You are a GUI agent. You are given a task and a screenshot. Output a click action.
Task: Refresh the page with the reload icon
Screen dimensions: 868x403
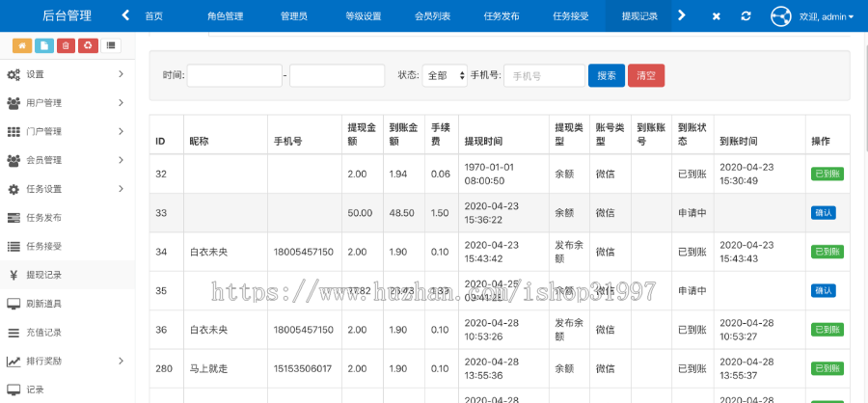(x=746, y=16)
